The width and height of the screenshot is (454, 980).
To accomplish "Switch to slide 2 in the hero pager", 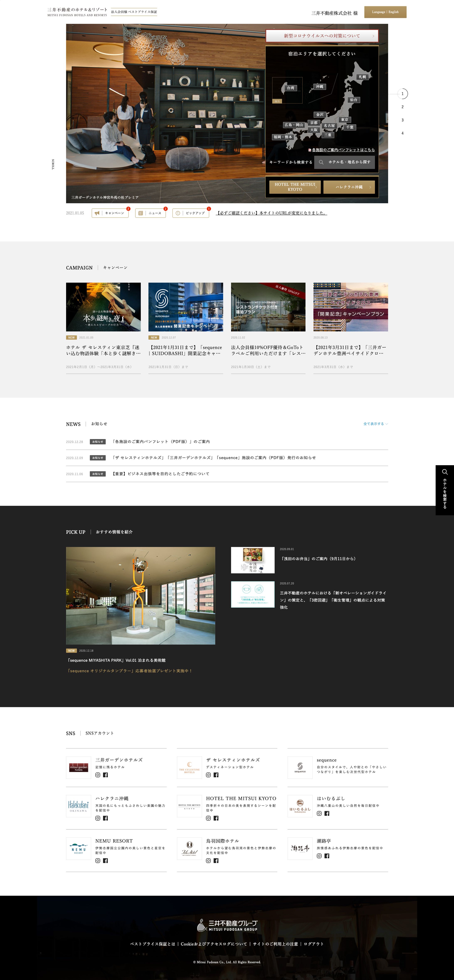I will [x=402, y=107].
